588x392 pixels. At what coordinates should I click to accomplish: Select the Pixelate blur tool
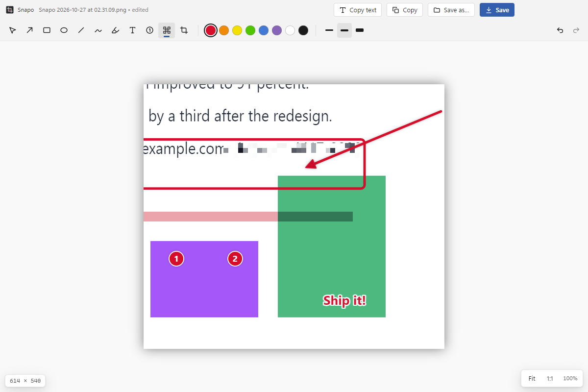tap(167, 30)
